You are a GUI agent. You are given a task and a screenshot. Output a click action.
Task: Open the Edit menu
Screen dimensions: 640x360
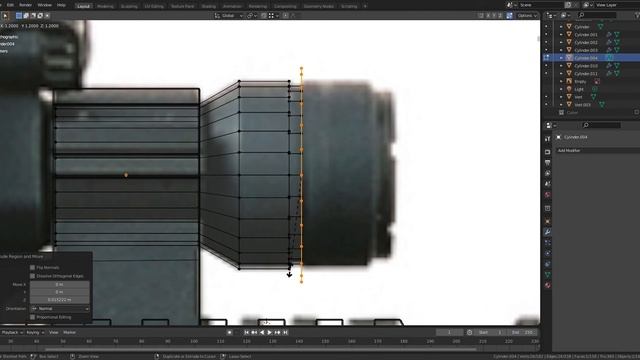(x=11, y=5)
